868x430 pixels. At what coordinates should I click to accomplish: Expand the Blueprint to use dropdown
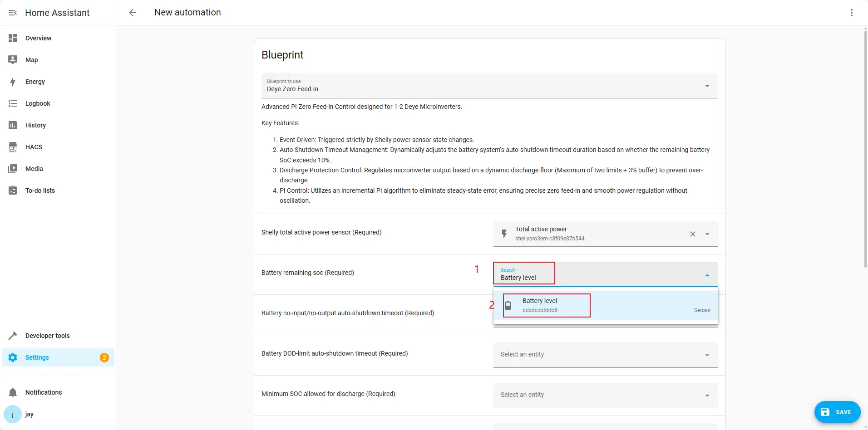(x=706, y=86)
